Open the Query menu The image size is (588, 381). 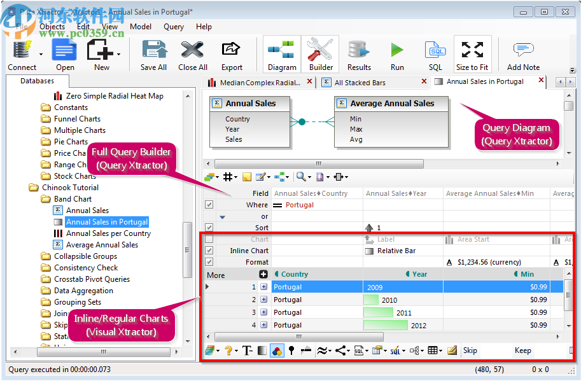point(174,27)
